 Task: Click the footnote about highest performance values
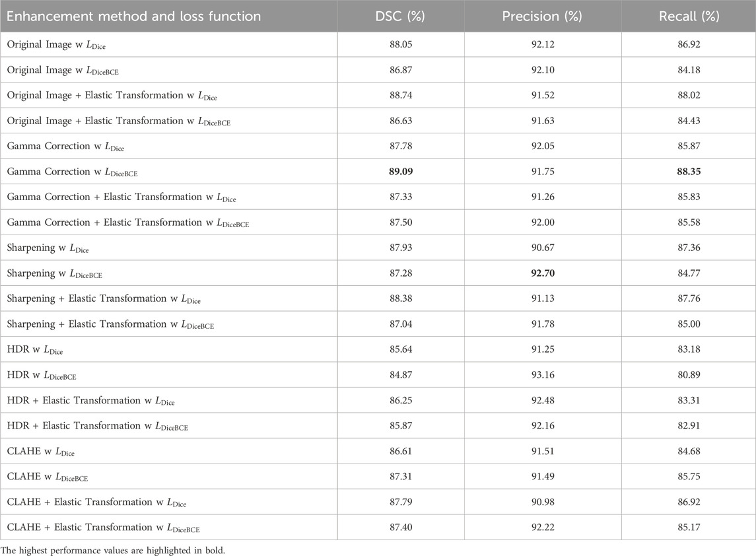coord(113,550)
